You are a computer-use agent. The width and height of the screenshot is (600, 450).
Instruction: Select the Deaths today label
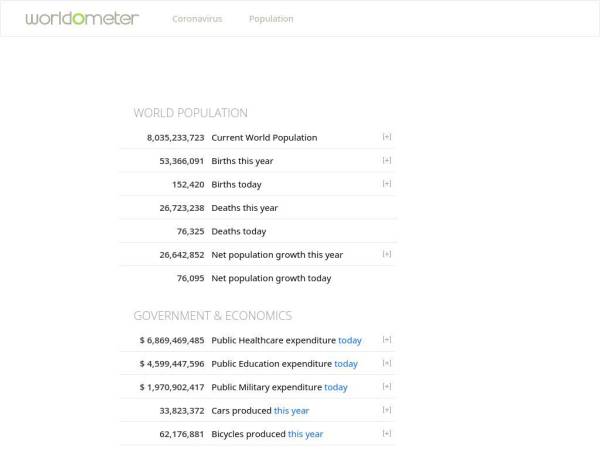239,231
